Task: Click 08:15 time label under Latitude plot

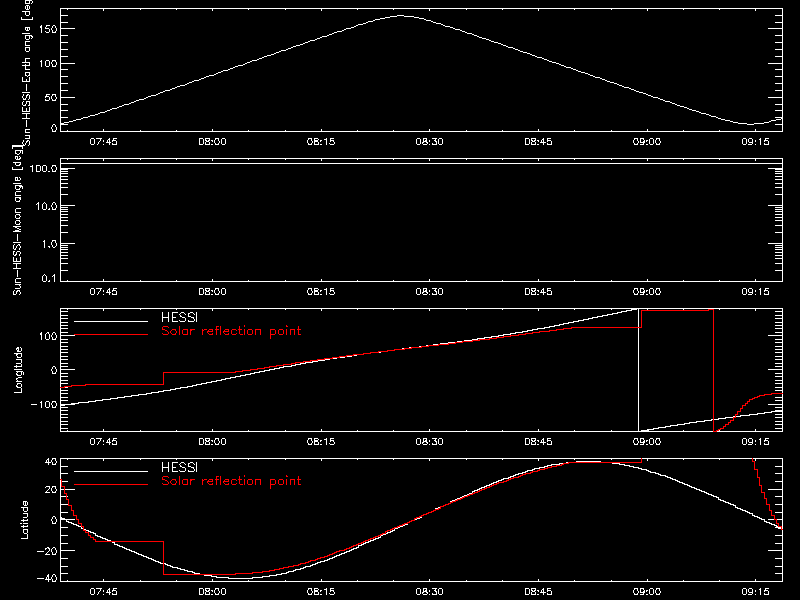Action: [321, 591]
